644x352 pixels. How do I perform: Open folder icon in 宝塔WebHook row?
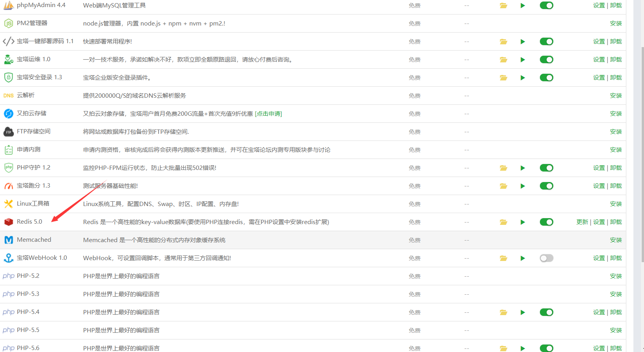503,258
